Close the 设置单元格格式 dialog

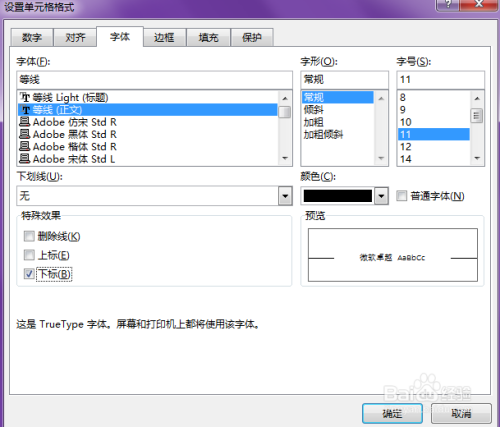click(479, 4)
